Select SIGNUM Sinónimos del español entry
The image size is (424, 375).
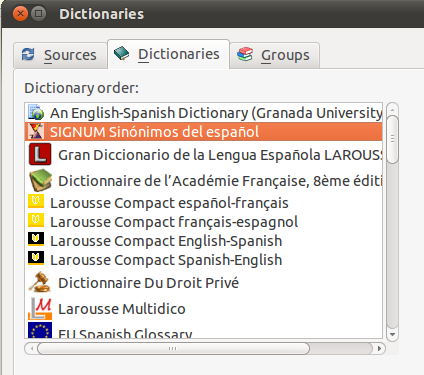[204, 132]
